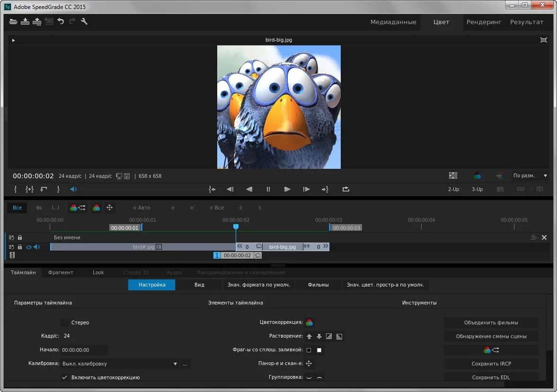
Task: Toggle loop playback icon
Action: 345,189
